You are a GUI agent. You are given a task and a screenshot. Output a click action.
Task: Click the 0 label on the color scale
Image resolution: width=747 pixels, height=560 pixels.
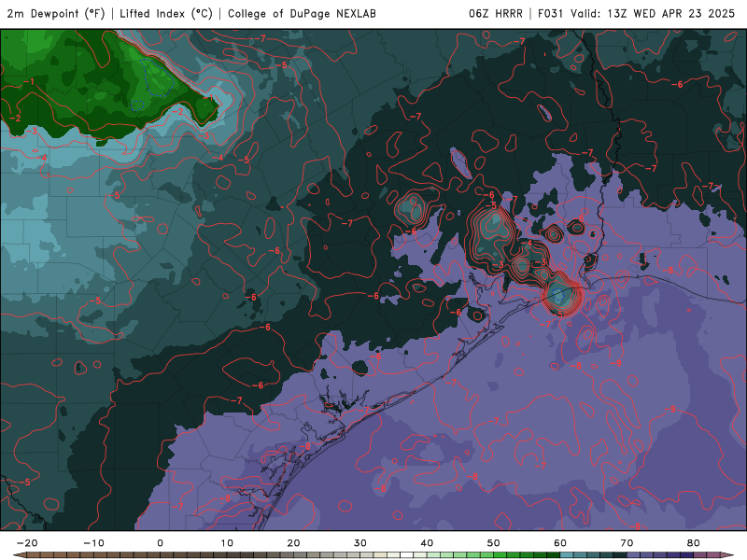[x=160, y=543]
